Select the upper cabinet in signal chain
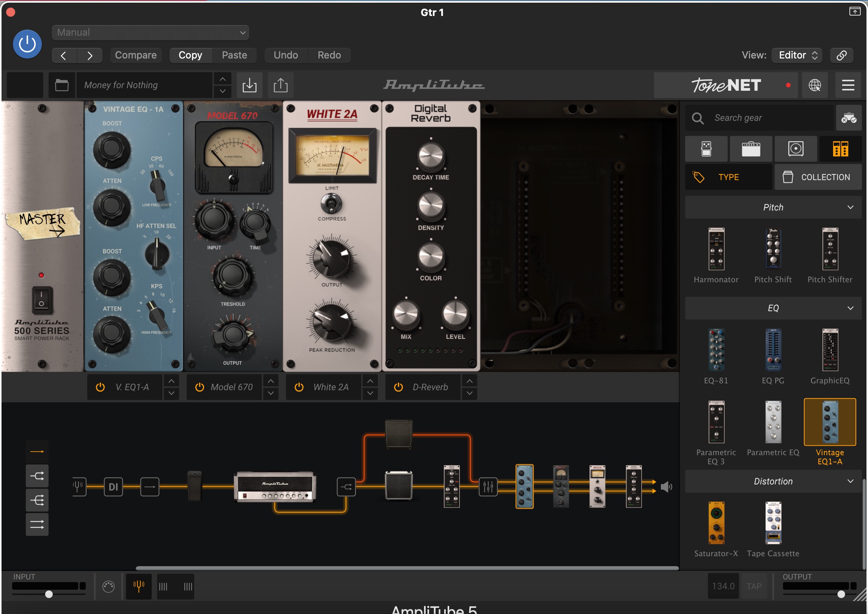Image resolution: width=868 pixels, height=614 pixels. tap(399, 434)
